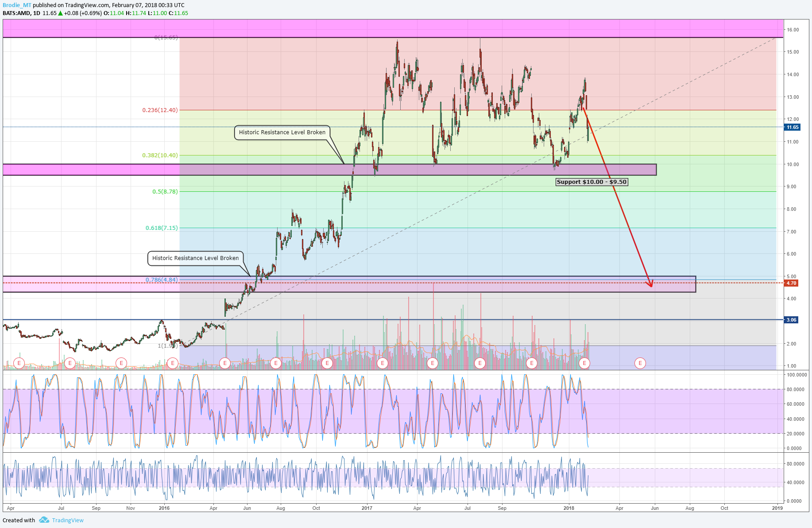Click the 0.786(4.84) Fibonacci level label

pyautogui.click(x=162, y=280)
